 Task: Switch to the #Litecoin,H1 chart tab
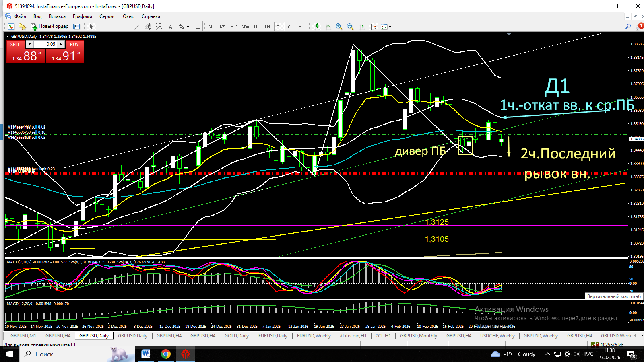pyautogui.click(x=353, y=336)
